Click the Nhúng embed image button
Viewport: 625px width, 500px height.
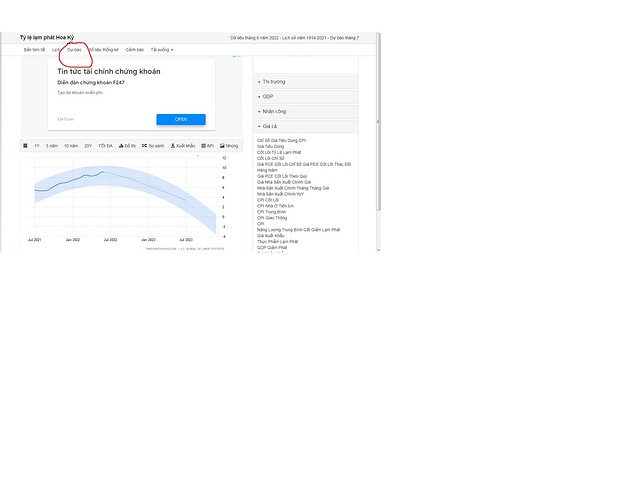(x=230, y=145)
